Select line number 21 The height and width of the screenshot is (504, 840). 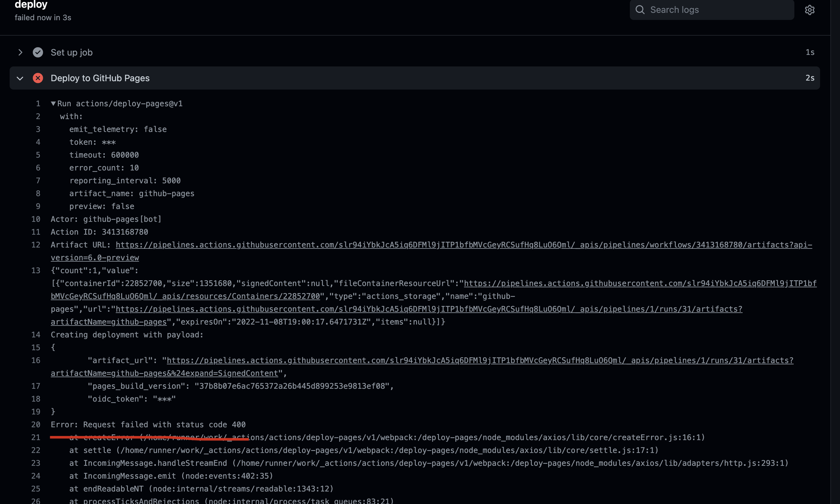tap(36, 438)
